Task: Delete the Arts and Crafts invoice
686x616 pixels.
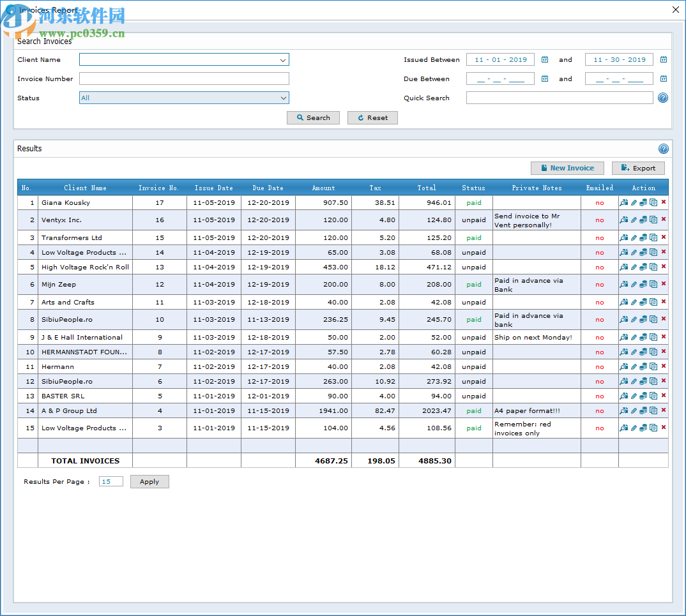Action: pyautogui.click(x=664, y=302)
